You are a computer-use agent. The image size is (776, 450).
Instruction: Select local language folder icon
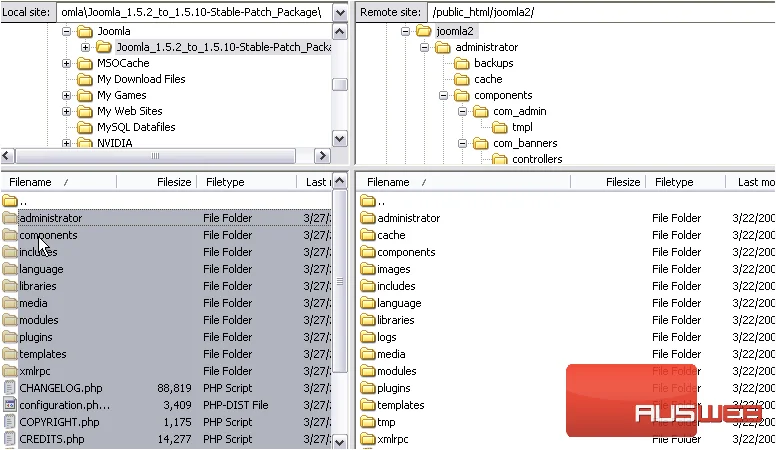click(x=10, y=269)
